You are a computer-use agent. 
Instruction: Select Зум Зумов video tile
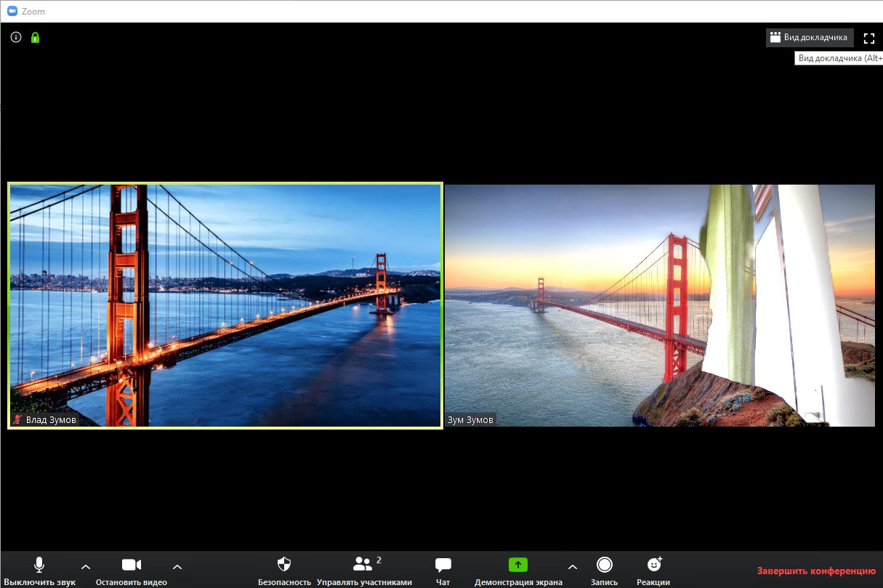(x=660, y=305)
